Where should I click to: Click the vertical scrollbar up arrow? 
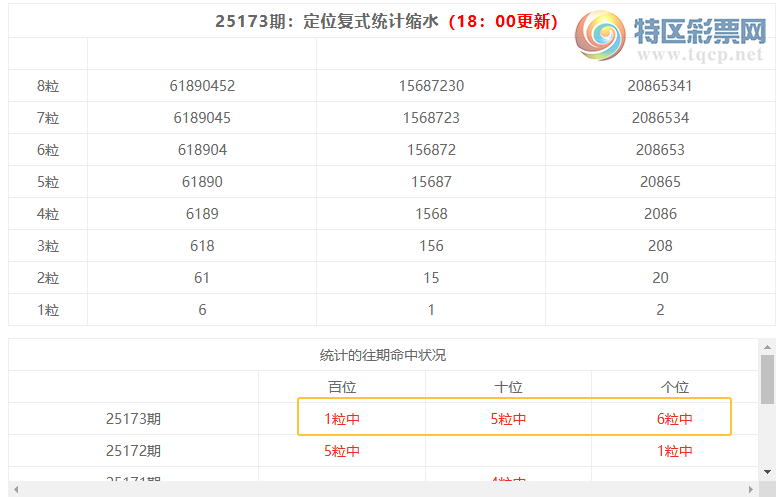pos(767,346)
